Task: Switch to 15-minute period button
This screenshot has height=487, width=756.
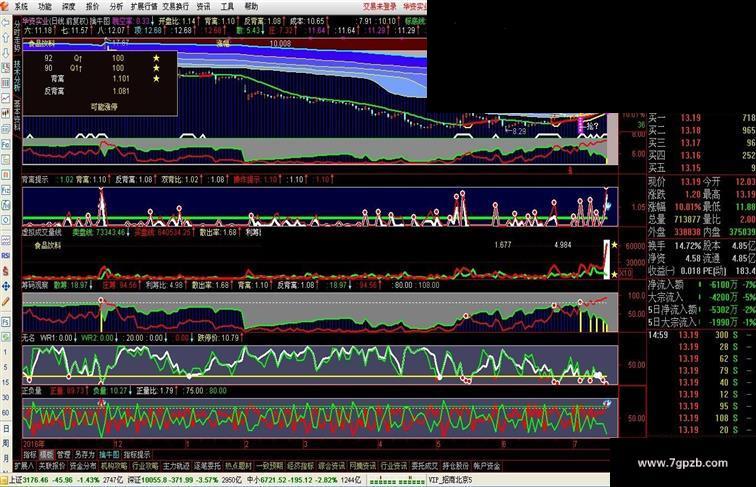Action: (5, 382)
